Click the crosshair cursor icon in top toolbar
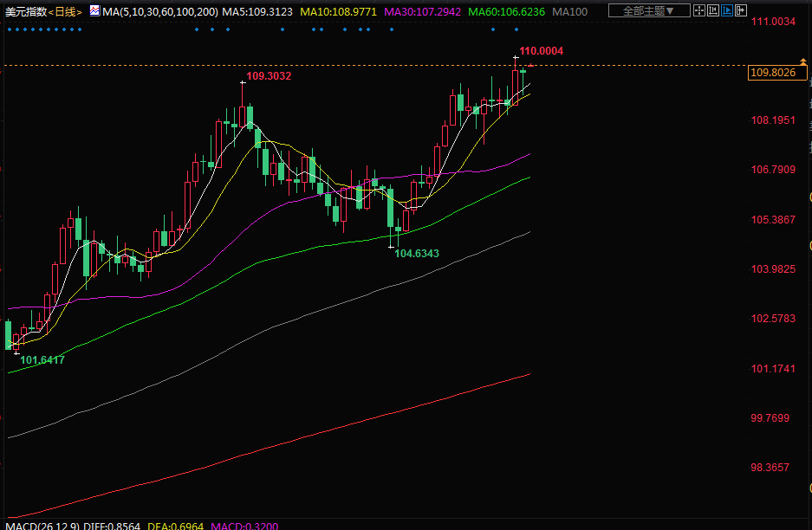Viewport: 812px width, 530px height. pos(700,11)
